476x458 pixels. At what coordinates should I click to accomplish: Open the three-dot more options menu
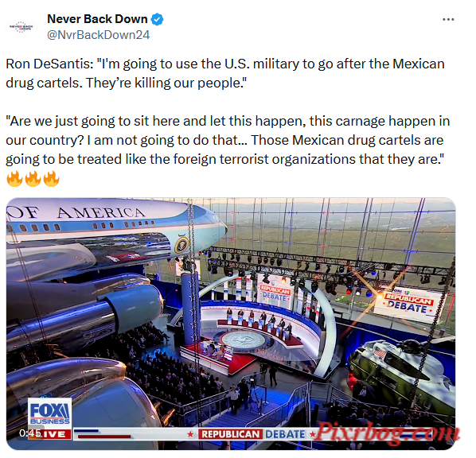[x=448, y=20]
